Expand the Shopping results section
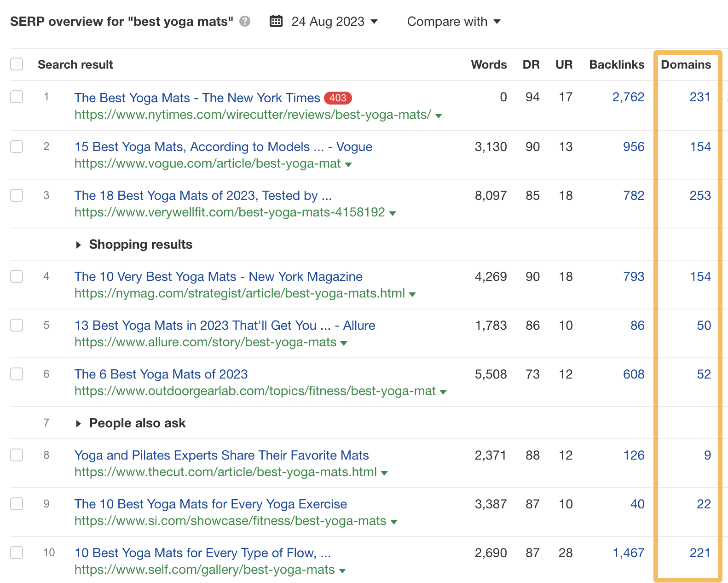The height and width of the screenshot is (583, 728). tap(79, 245)
